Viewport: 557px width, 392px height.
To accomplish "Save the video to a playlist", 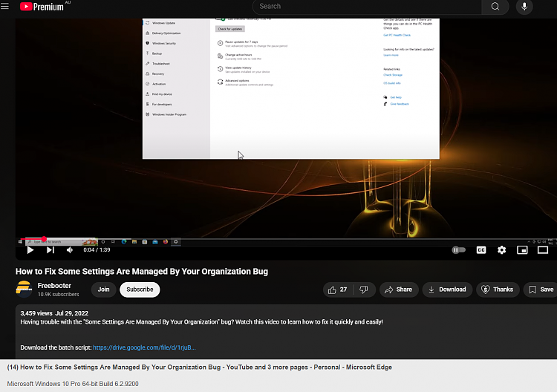I will tap(541, 290).
